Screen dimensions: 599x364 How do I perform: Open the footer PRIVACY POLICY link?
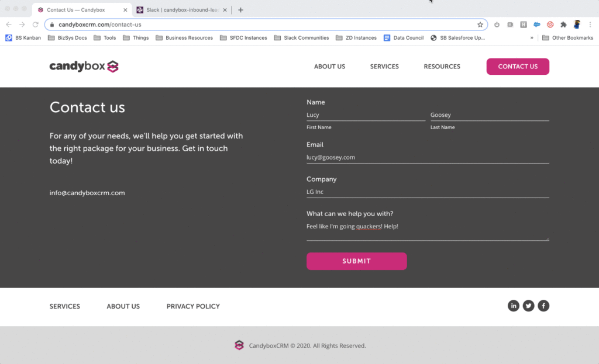click(x=193, y=306)
